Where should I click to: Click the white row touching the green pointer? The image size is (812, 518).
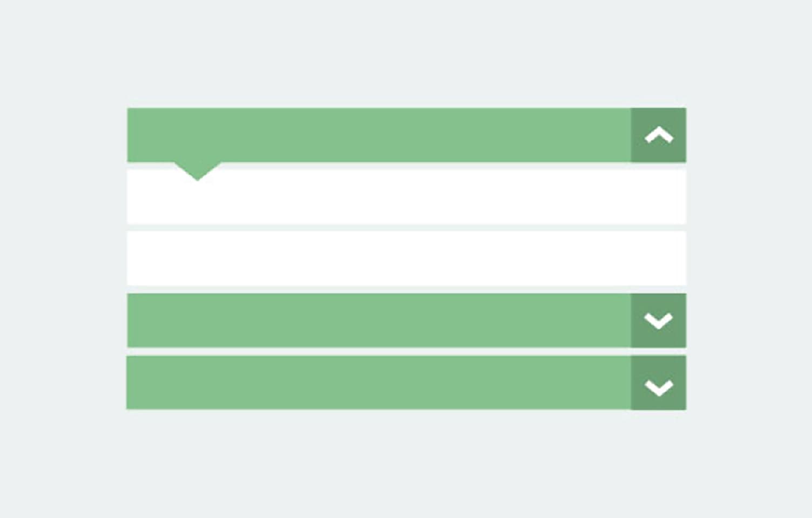click(406, 197)
